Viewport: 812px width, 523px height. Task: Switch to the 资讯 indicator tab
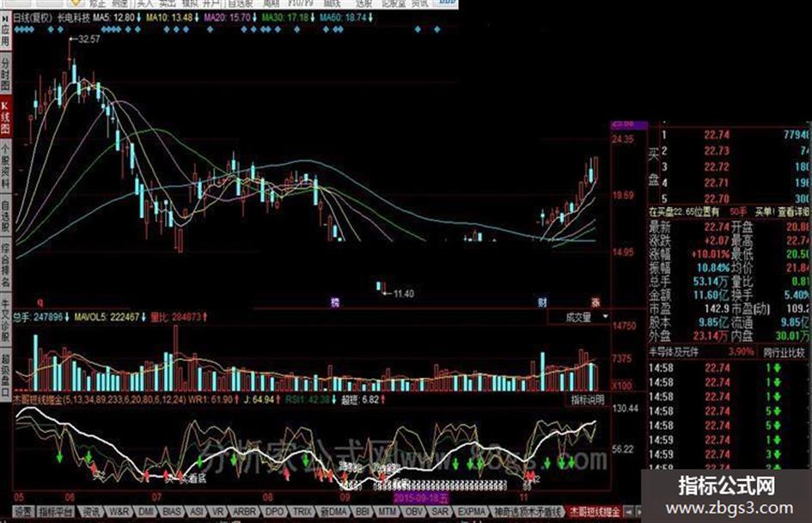click(x=92, y=512)
